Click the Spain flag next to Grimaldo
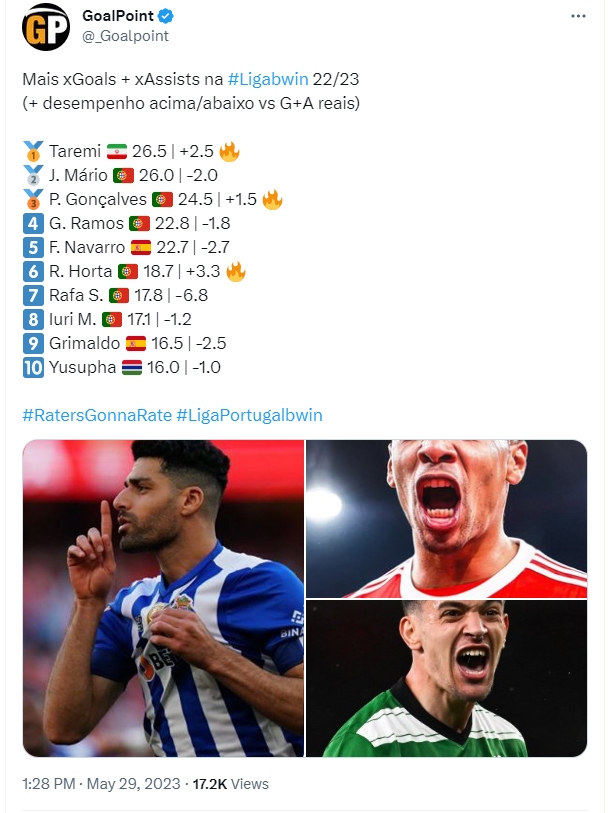The height and width of the screenshot is (813, 616). pos(135,343)
